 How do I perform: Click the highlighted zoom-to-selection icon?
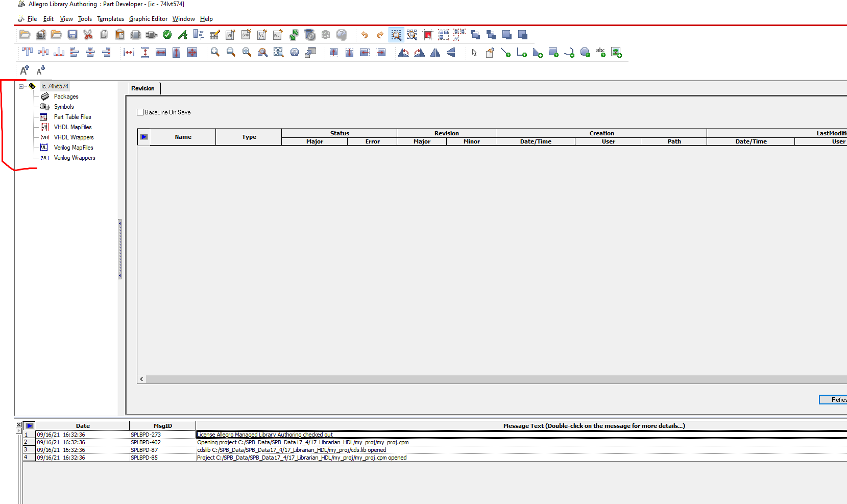pos(396,35)
